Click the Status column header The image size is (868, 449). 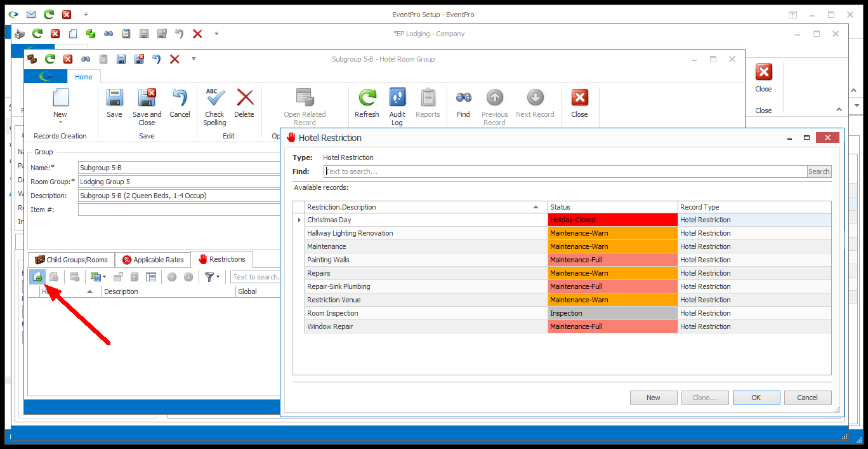click(613, 207)
